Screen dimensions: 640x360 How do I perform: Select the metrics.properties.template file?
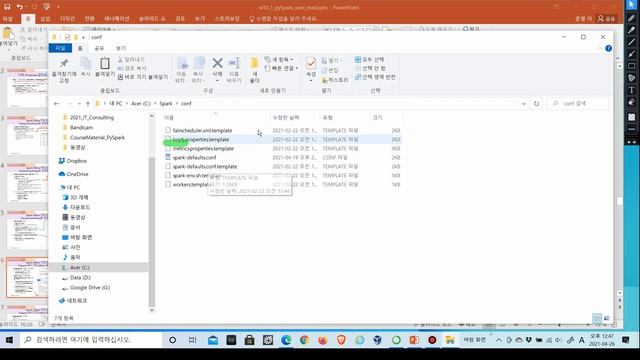coord(203,149)
